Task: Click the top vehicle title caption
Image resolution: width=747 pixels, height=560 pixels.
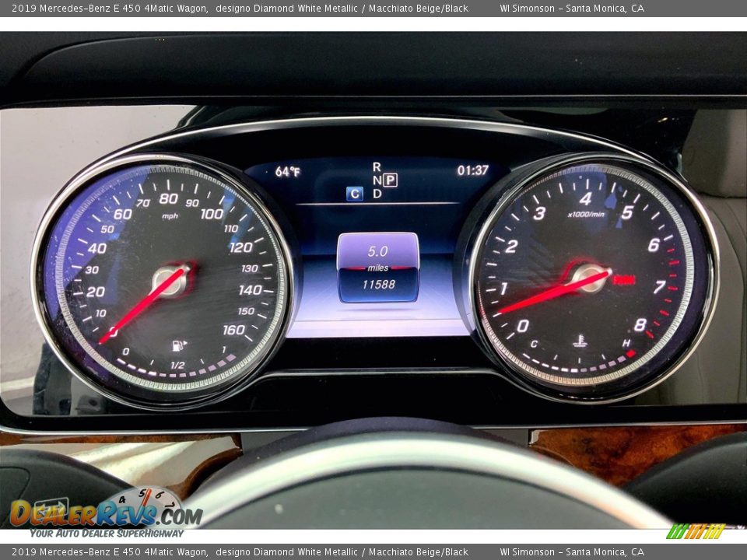Action: click(x=240, y=8)
